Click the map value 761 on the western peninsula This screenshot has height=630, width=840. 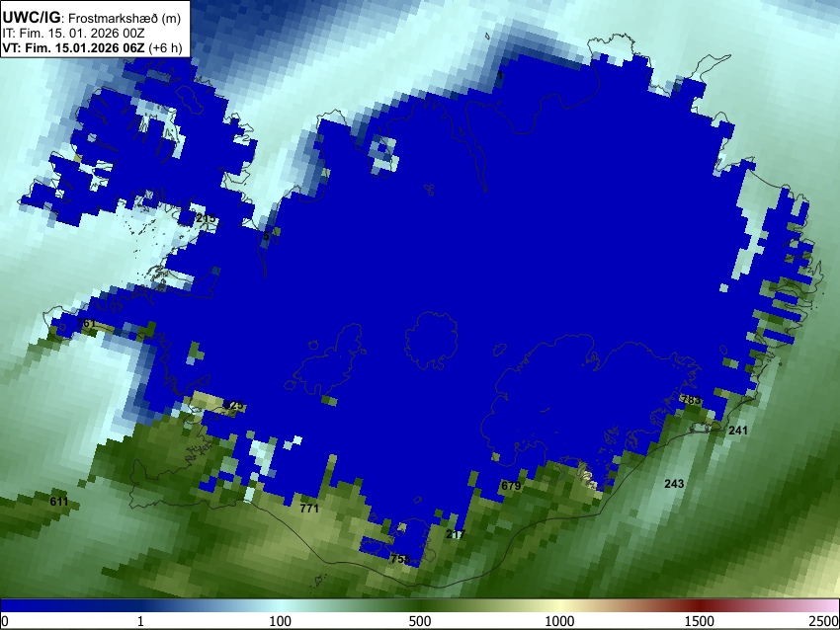pyautogui.click(x=86, y=323)
